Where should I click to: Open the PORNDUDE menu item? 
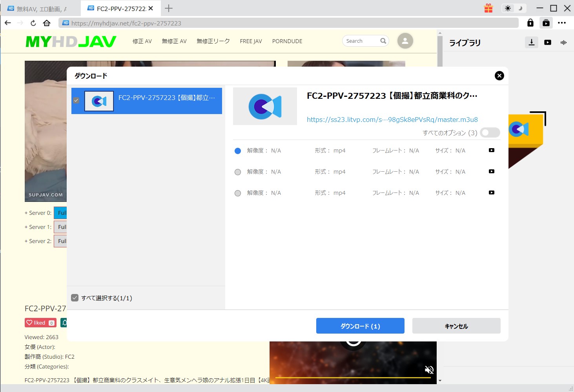(x=287, y=41)
